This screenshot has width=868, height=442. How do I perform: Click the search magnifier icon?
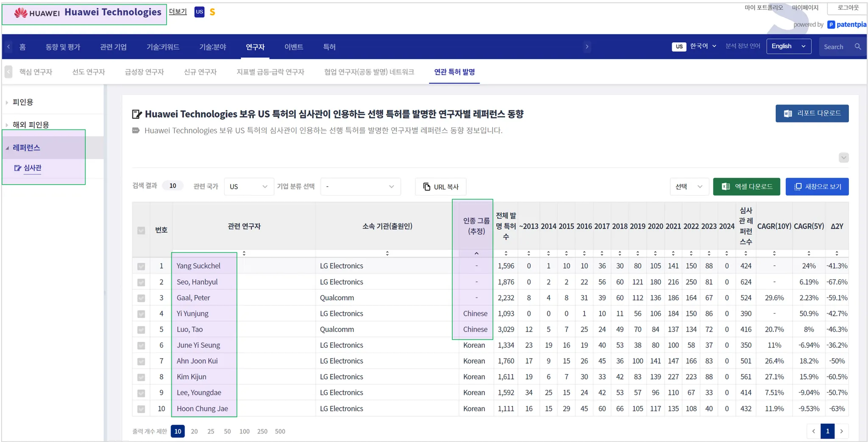pyautogui.click(x=857, y=47)
